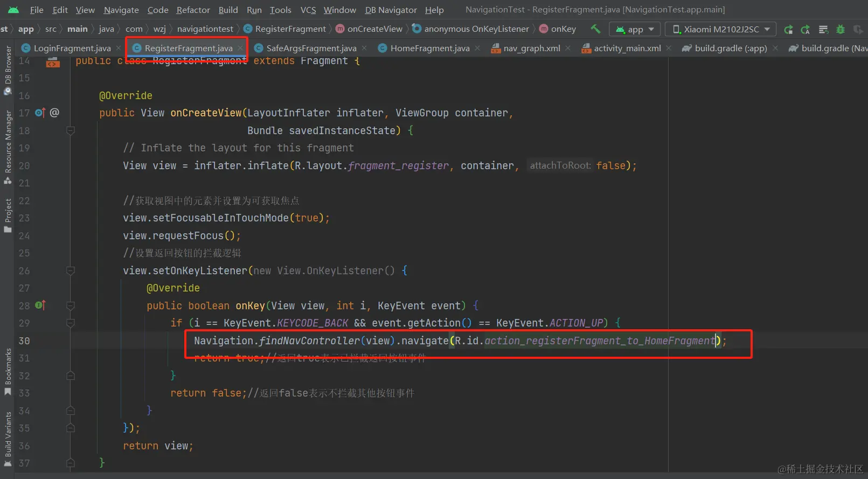868x479 pixels.
Task: Close the RegisterFragment.java tab
Action: pos(240,48)
